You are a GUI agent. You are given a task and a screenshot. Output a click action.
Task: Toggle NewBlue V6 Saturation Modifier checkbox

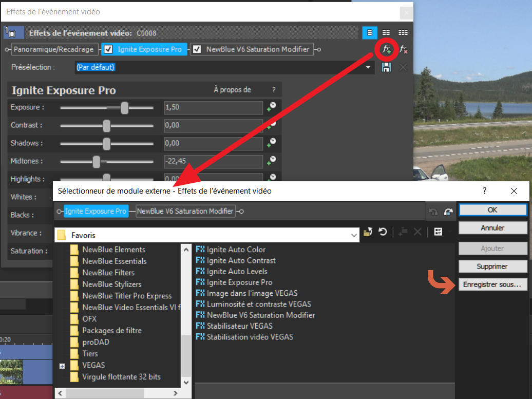coord(197,49)
